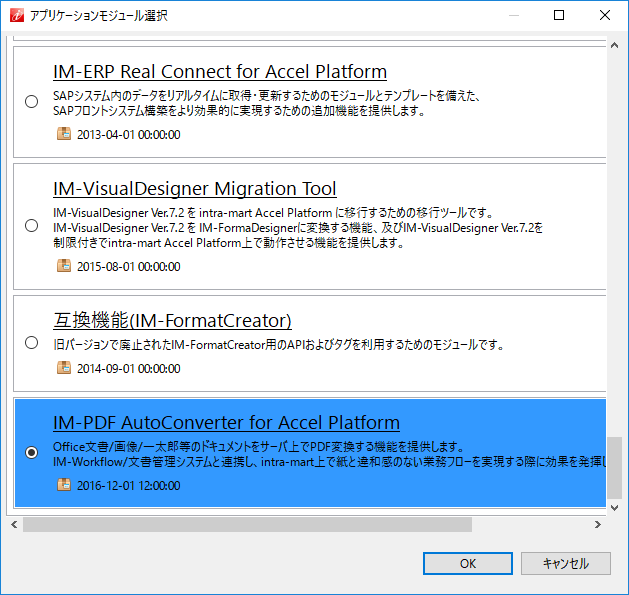The height and width of the screenshot is (595, 629).
Task: Close the アプリケーションモジュール選択 dialog
Action: 605,15
